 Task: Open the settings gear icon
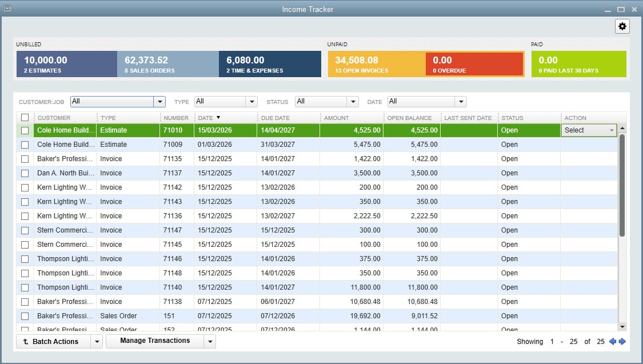(x=622, y=26)
